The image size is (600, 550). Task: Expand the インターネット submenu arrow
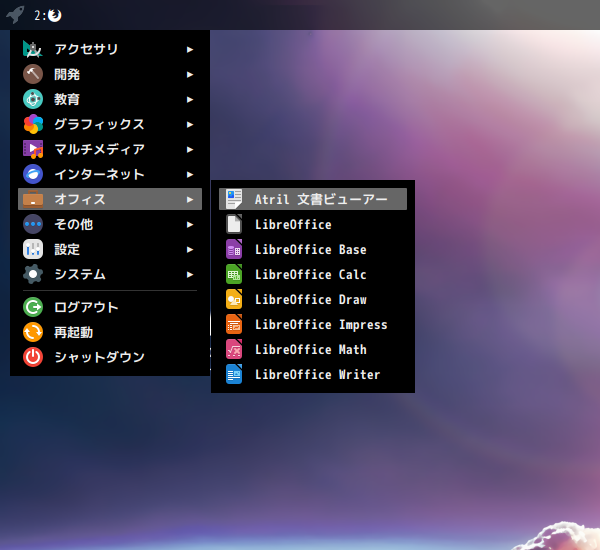click(190, 175)
